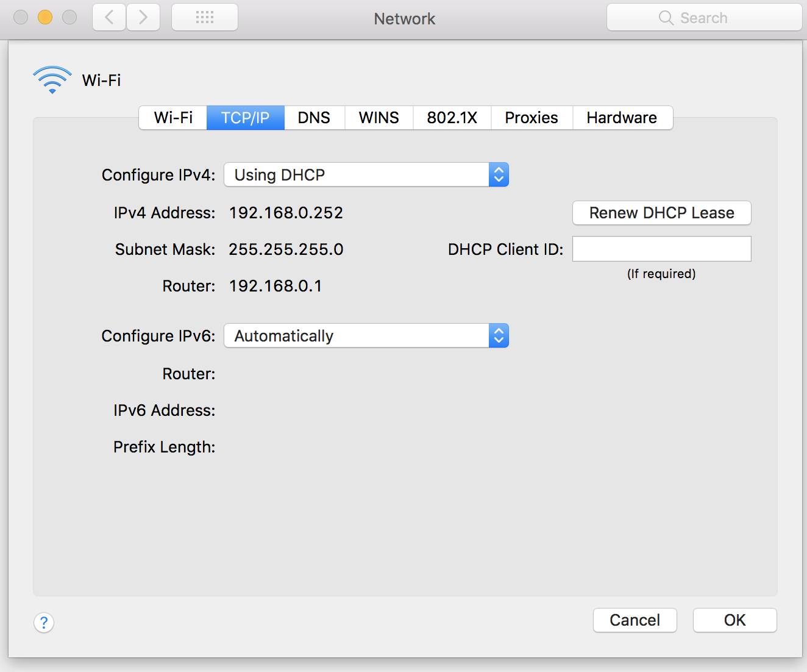Click the help question mark button
The image size is (807, 672).
point(44,623)
